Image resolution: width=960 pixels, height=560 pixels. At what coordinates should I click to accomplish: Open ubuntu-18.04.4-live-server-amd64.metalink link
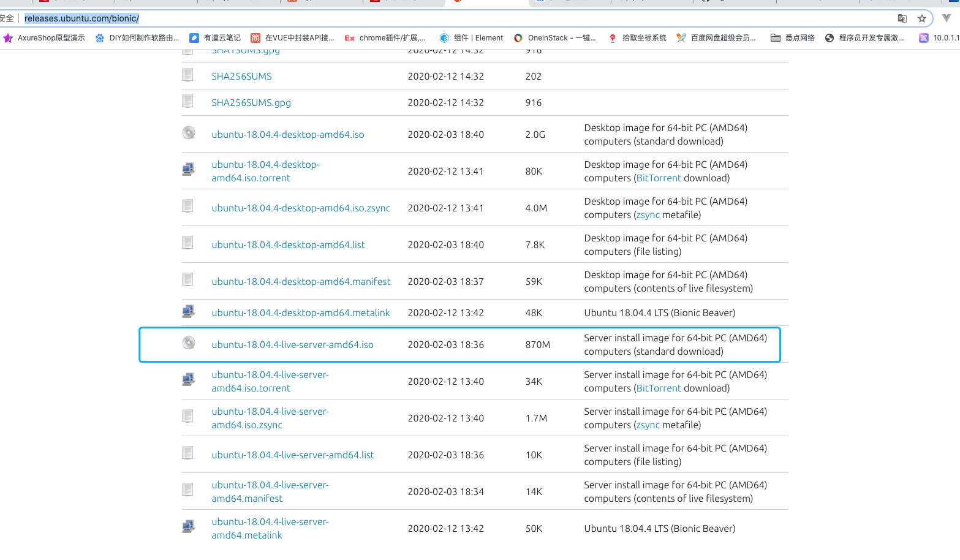pyautogui.click(x=270, y=529)
